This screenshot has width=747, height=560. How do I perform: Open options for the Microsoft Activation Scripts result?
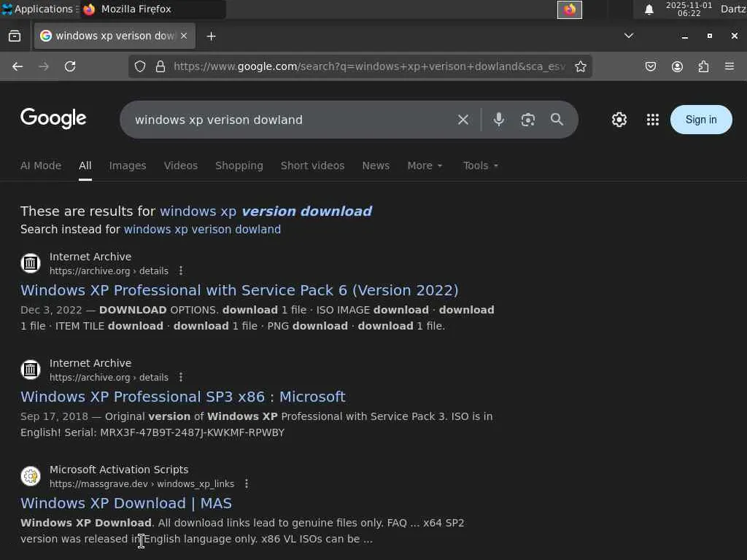(247, 483)
